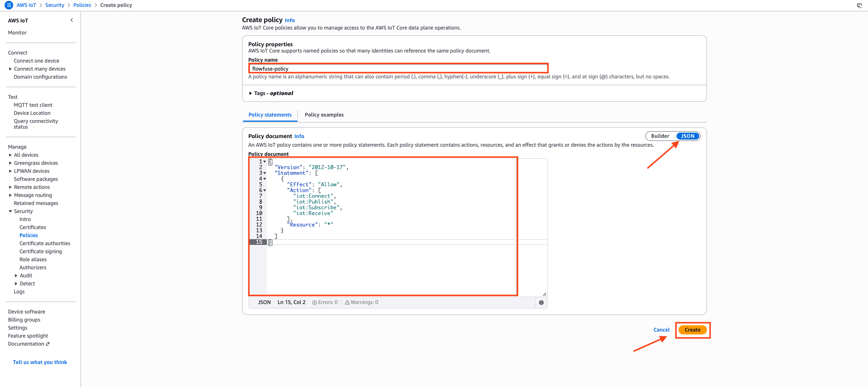Collapse the Security section in the sidebar

point(10,211)
